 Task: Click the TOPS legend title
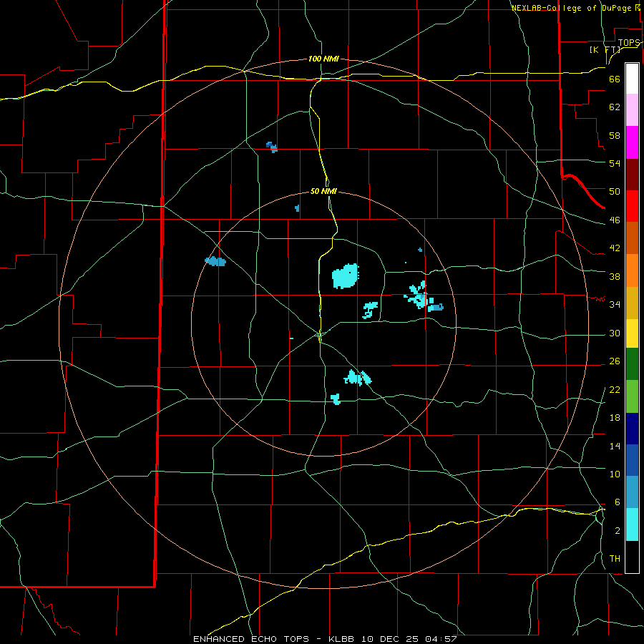coord(629,43)
